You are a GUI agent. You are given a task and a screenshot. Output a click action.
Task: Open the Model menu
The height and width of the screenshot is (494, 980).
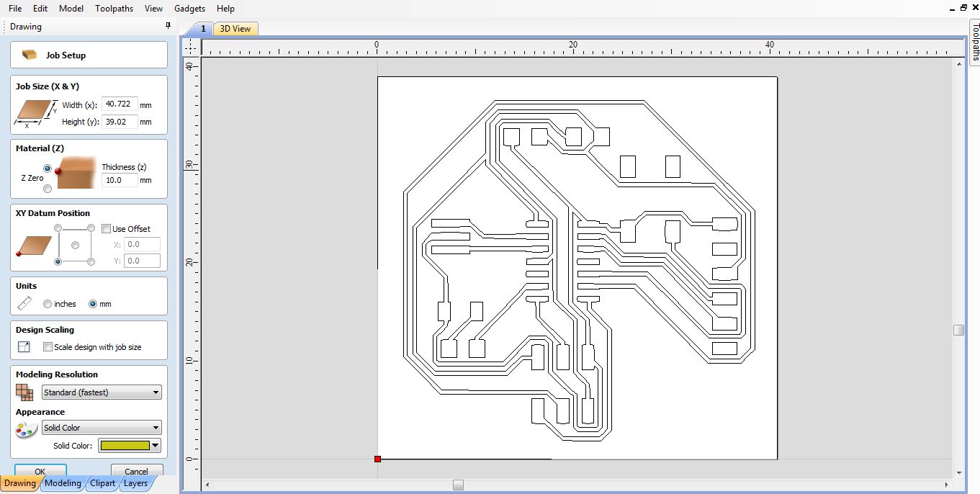tap(71, 8)
